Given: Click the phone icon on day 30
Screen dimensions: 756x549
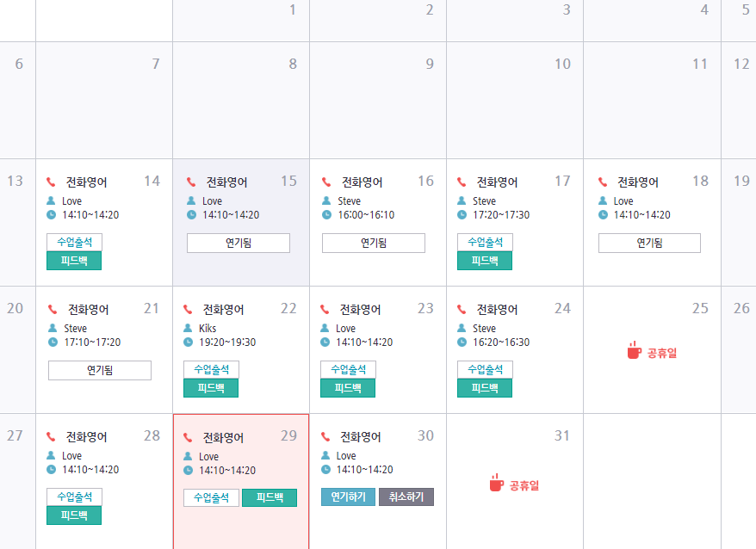Looking at the screenshot, I should click(325, 437).
